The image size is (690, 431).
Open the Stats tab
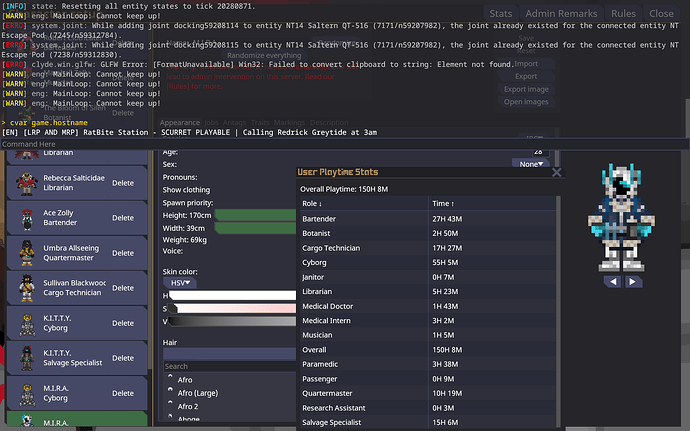pyautogui.click(x=501, y=14)
